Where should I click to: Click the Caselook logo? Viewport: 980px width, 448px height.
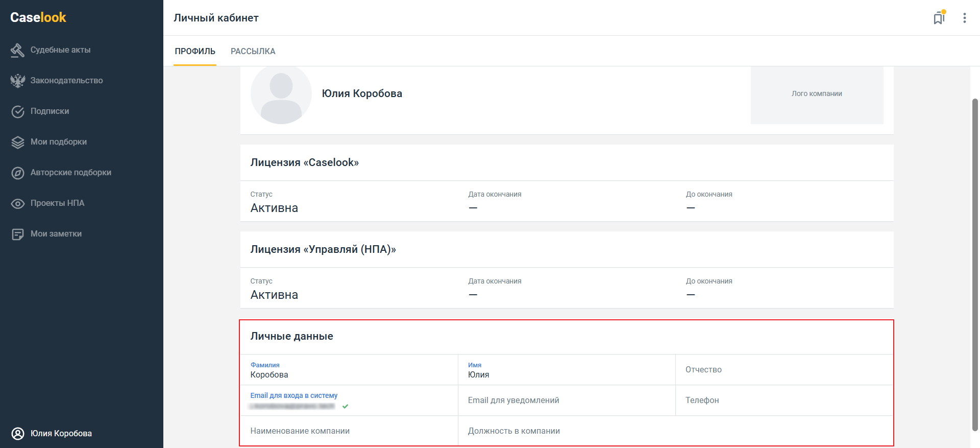coord(38,17)
